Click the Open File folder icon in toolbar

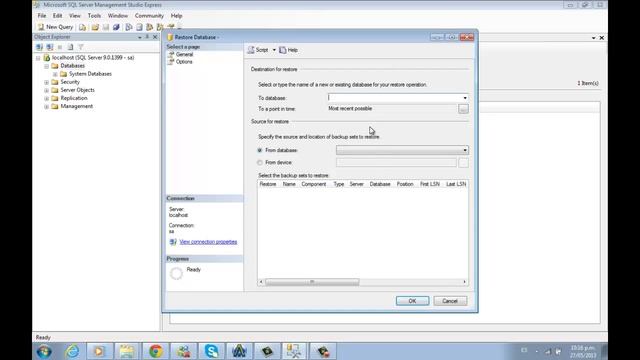(95, 27)
